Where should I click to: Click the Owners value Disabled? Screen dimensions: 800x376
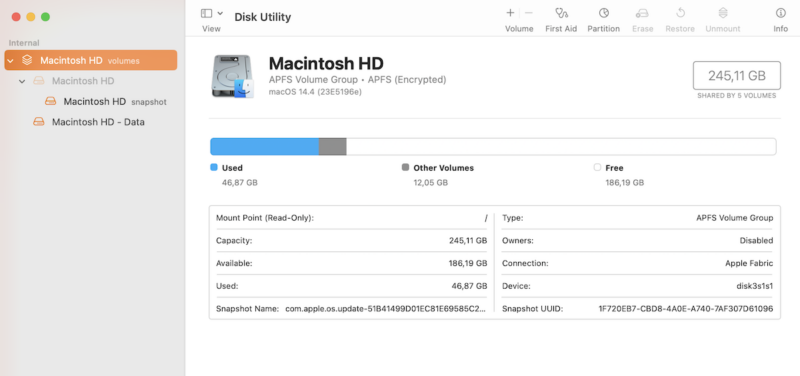[x=757, y=240]
